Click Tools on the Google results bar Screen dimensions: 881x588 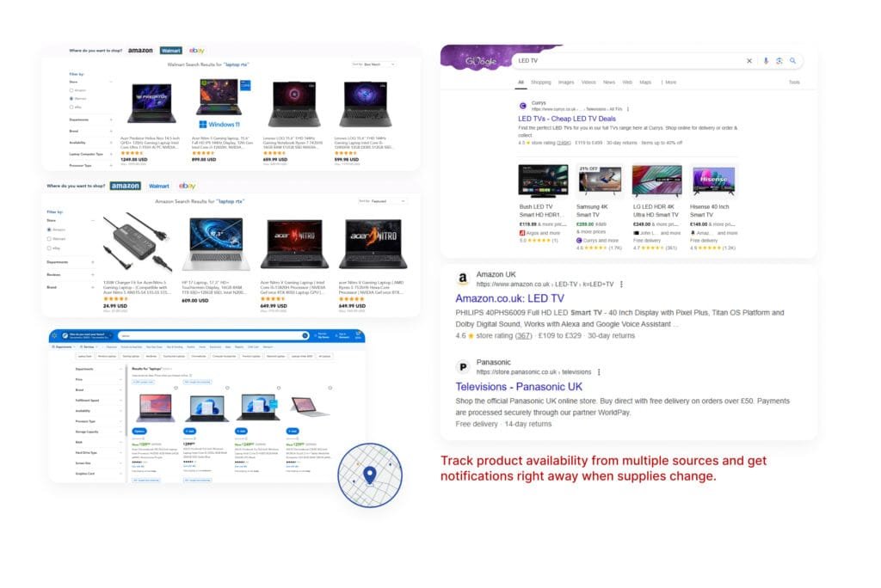click(x=794, y=83)
